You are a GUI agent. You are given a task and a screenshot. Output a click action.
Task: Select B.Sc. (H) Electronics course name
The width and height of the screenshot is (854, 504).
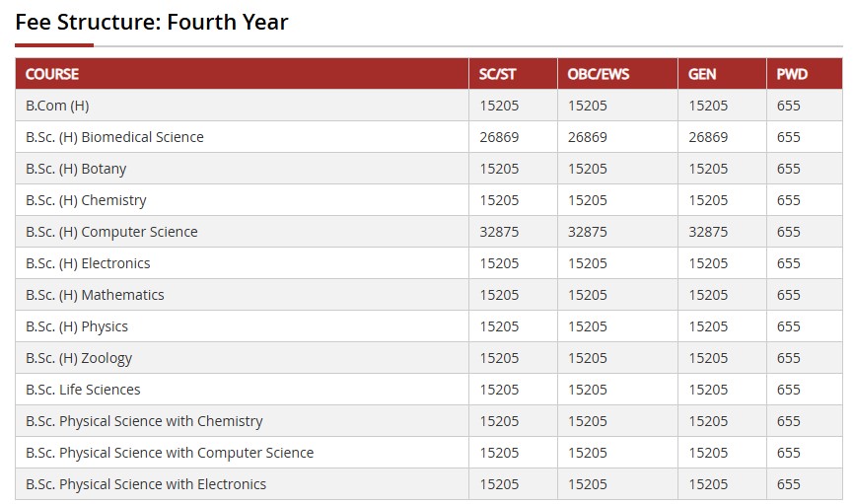coord(88,263)
